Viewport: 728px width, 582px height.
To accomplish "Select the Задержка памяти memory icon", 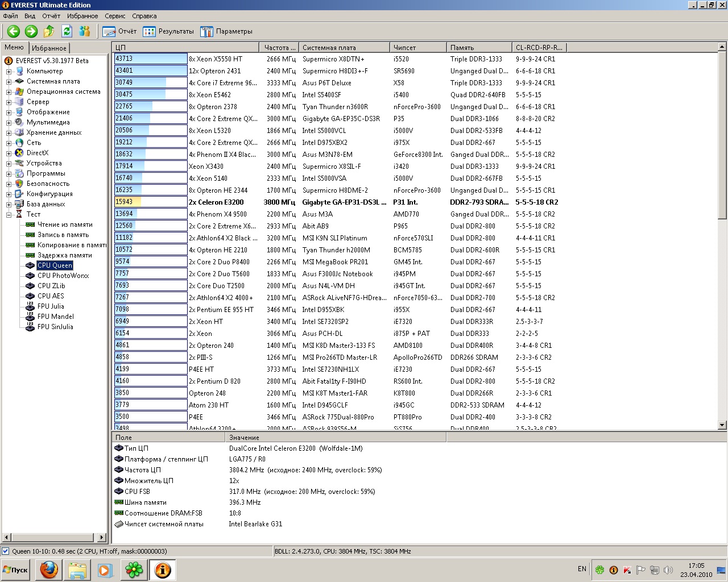I will (x=31, y=255).
